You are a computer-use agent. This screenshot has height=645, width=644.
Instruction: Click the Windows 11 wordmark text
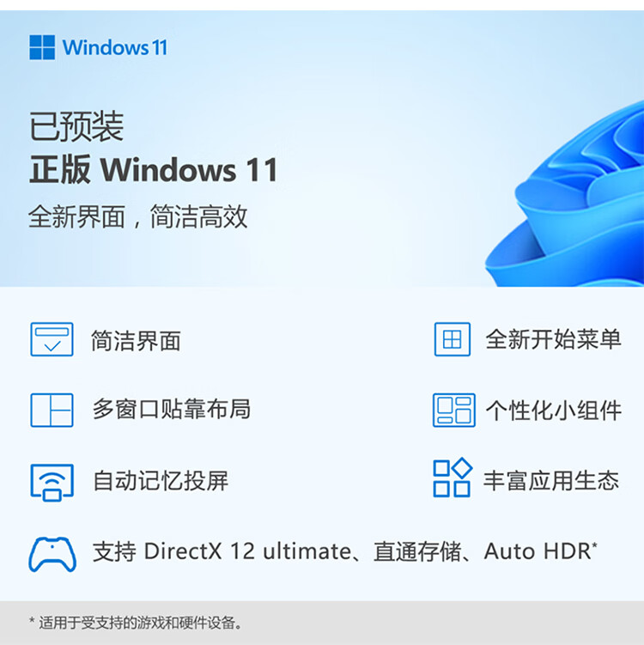(115, 47)
